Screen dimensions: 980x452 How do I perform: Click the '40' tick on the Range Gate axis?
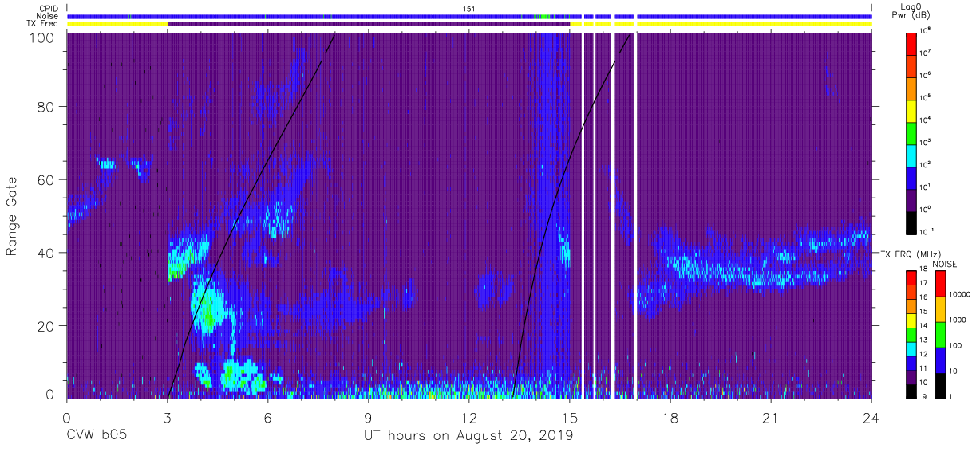click(x=46, y=253)
